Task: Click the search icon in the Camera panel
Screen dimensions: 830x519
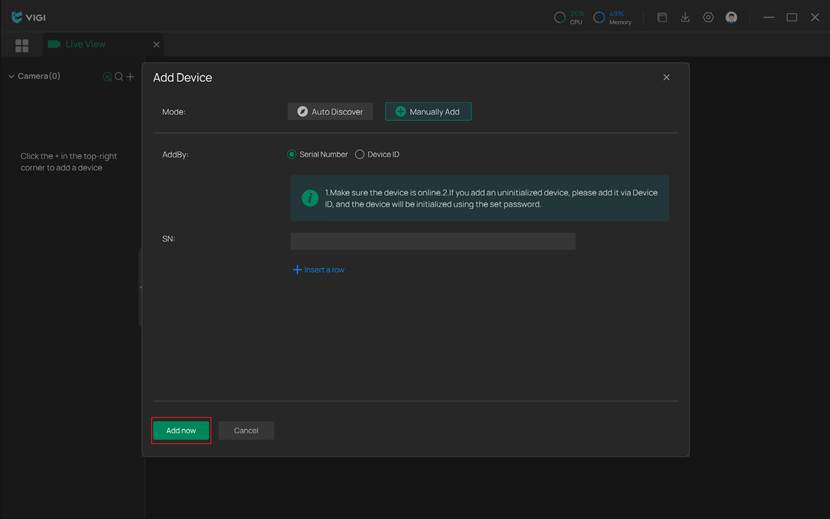Action: point(119,76)
